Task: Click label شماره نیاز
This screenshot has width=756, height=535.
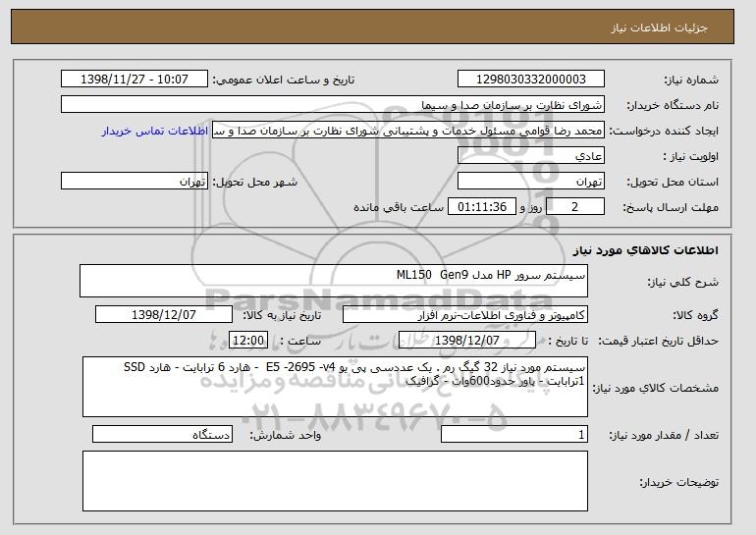Action: (691, 80)
